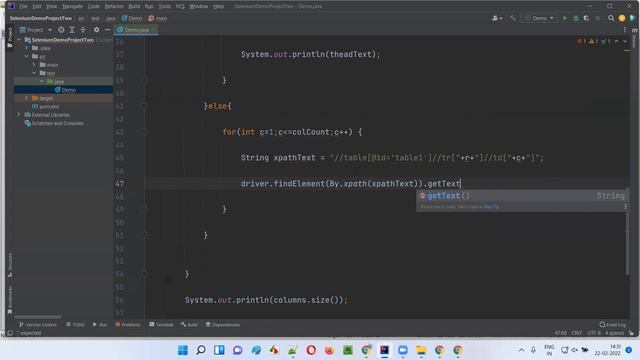
Task: Collapse the src folder node
Action: coord(27,56)
